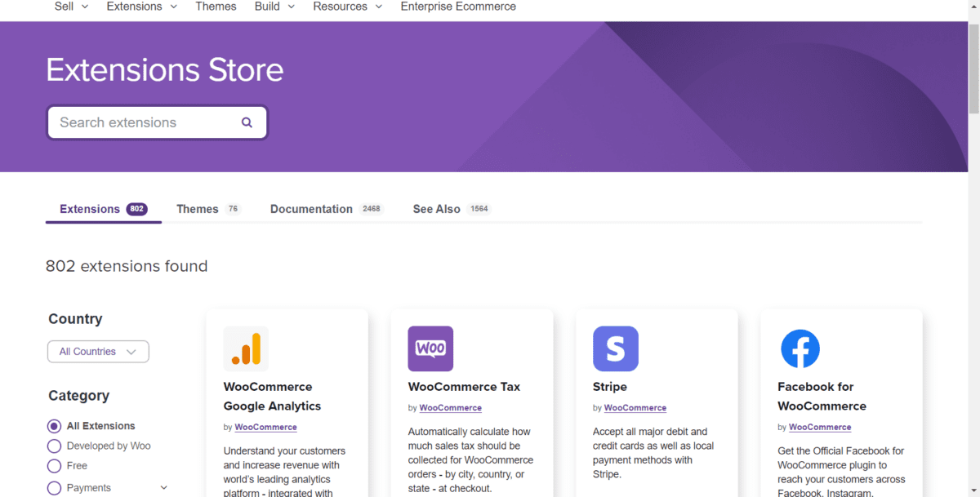
Task: Click the '802 extensions found' text
Action: pos(127,266)
